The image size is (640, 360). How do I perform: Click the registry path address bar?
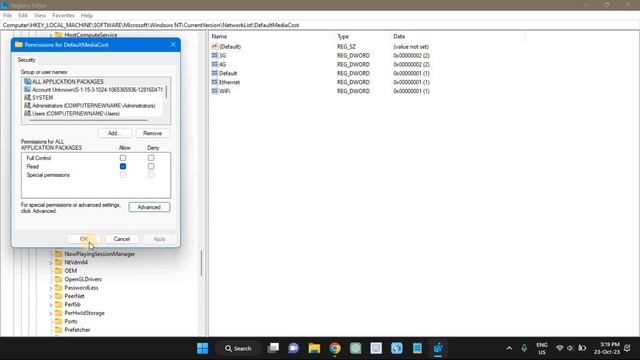[320, 25]
